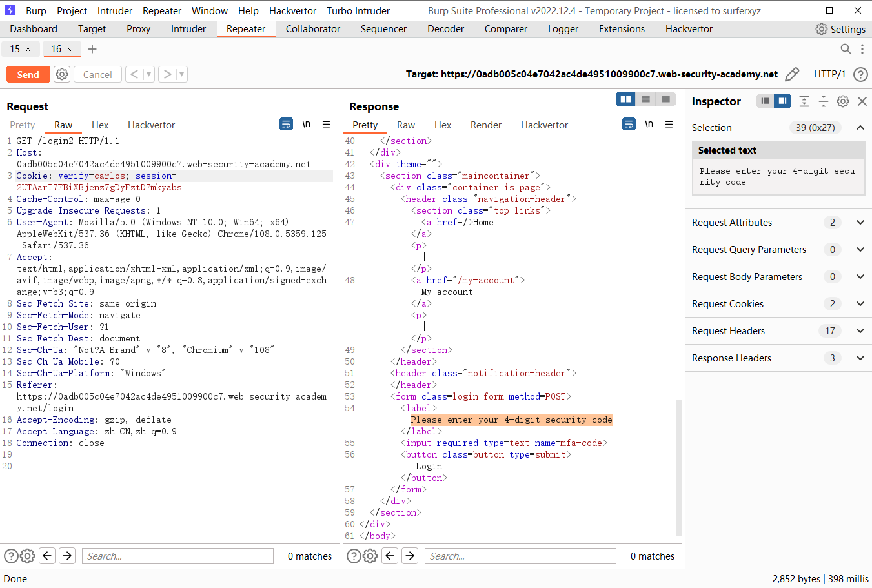
Task: Jump to previous request search match
Action: [x=47, y=556]
